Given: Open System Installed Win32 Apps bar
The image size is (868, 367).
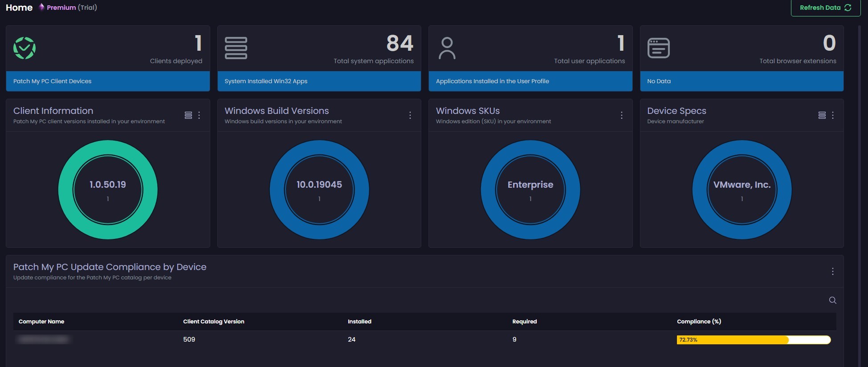Looking at the screenshot, I should [266, 81].
